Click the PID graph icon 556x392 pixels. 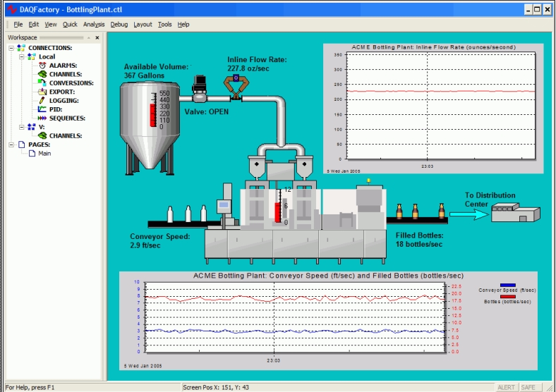(x=42, y=109)
